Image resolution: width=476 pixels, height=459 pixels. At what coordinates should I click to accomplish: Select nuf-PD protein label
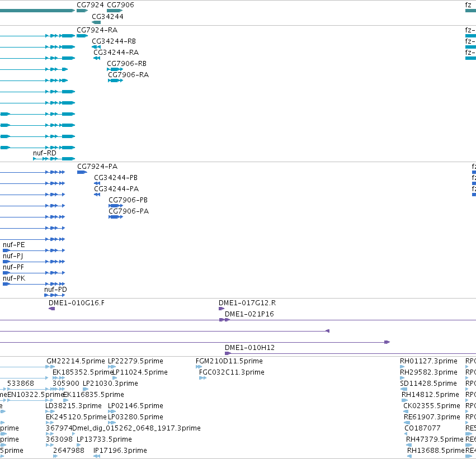[x=55, y=290]
